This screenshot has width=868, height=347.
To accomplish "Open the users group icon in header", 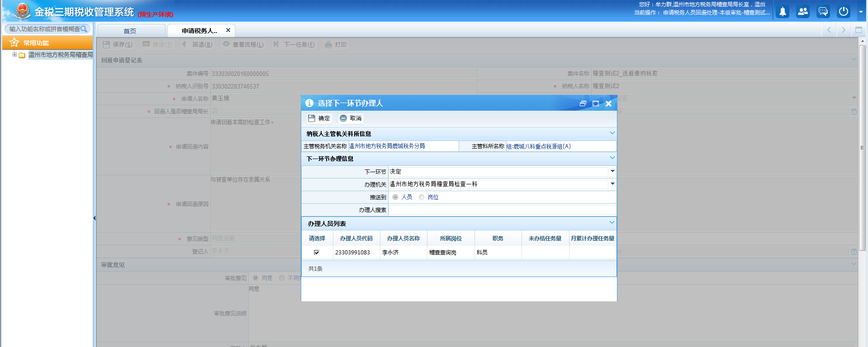I will point(803,12).
